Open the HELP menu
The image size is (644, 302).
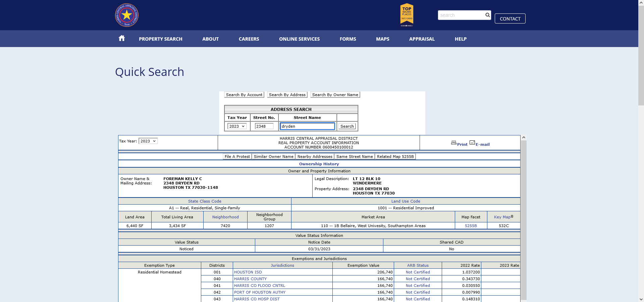(461, 39)
